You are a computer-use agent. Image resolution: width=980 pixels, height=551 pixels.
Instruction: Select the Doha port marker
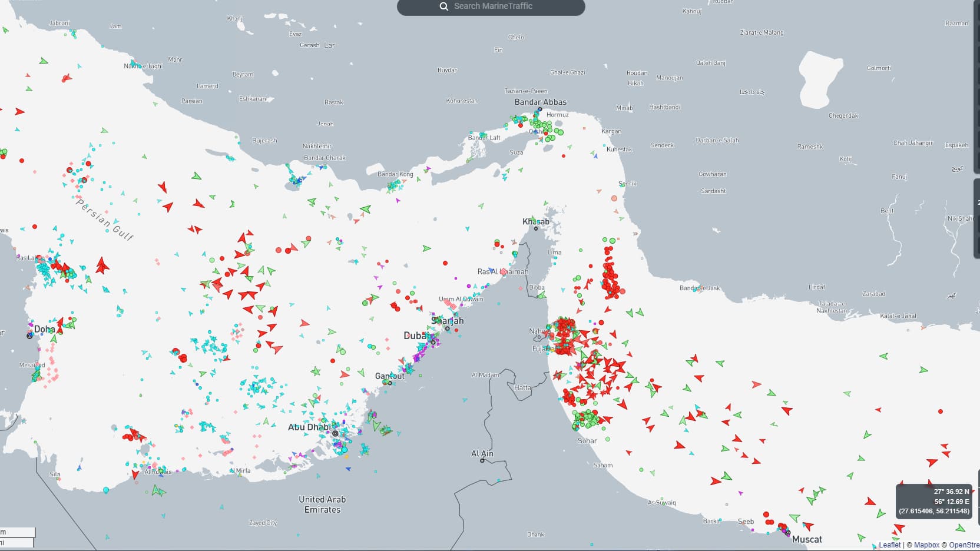tap(29, 336)
